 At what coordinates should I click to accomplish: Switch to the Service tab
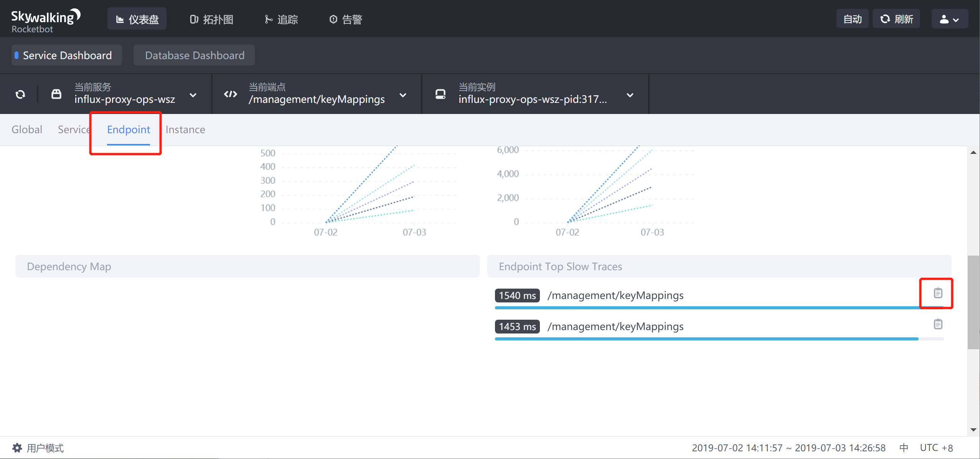click(x=74, y=129)
